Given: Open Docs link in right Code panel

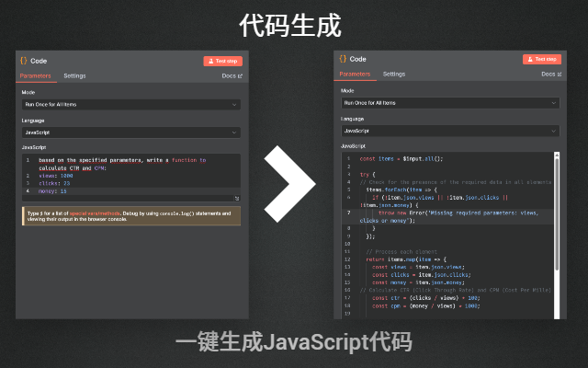Looking at the screenshot, I should point(551,74).
